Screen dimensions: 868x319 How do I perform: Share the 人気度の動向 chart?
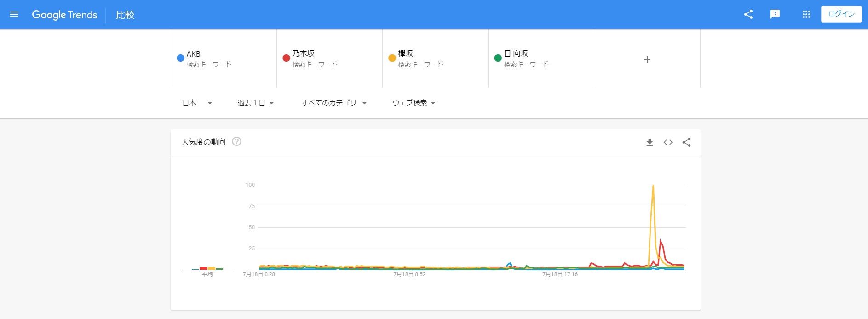686,143
